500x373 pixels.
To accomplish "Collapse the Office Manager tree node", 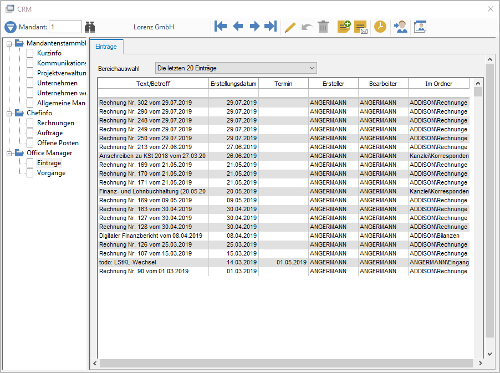I will point(9,153).
